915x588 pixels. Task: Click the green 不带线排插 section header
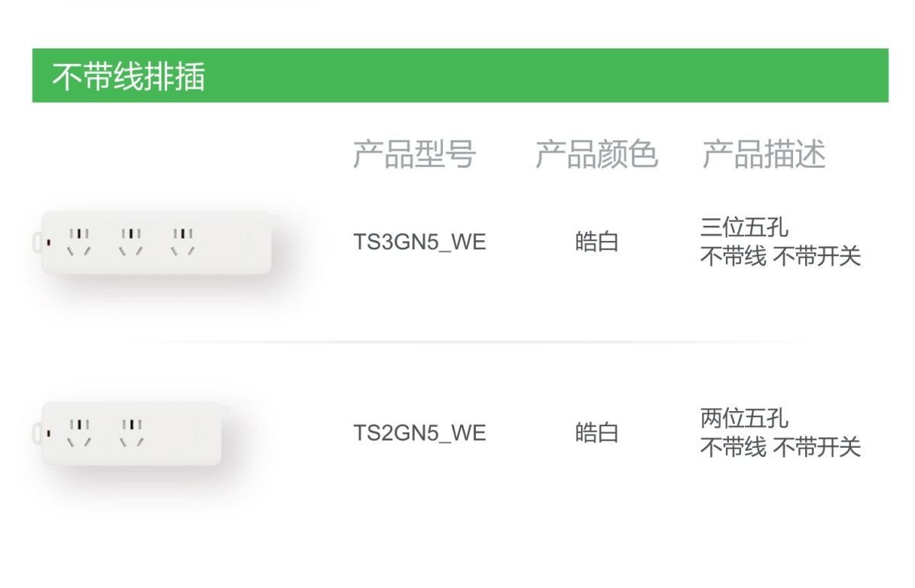click(460, 76)
